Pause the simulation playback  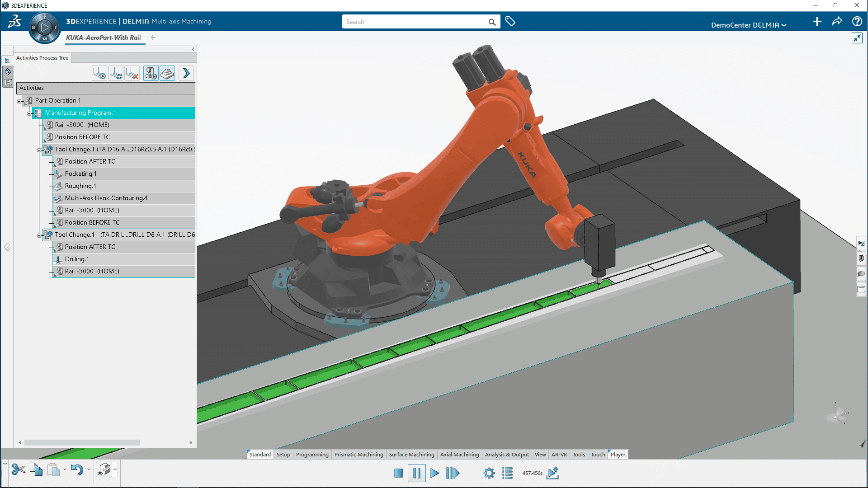[416, 473]
